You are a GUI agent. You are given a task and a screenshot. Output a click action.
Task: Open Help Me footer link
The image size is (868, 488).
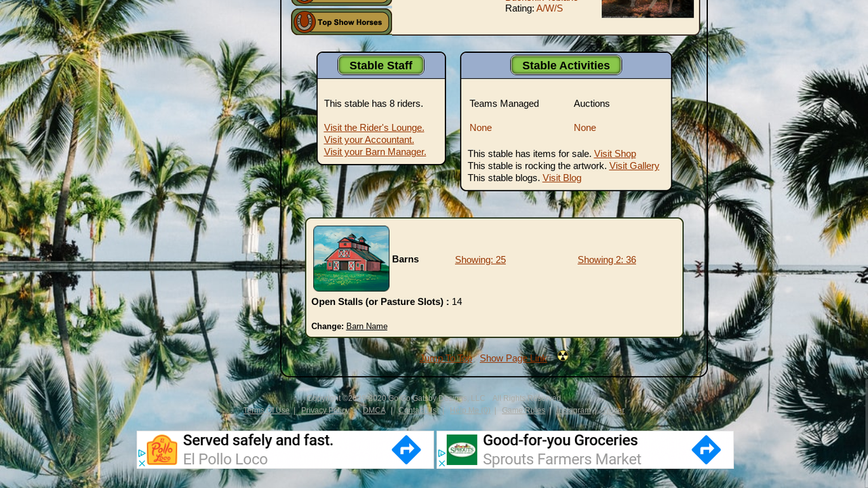tap(470, 410)
